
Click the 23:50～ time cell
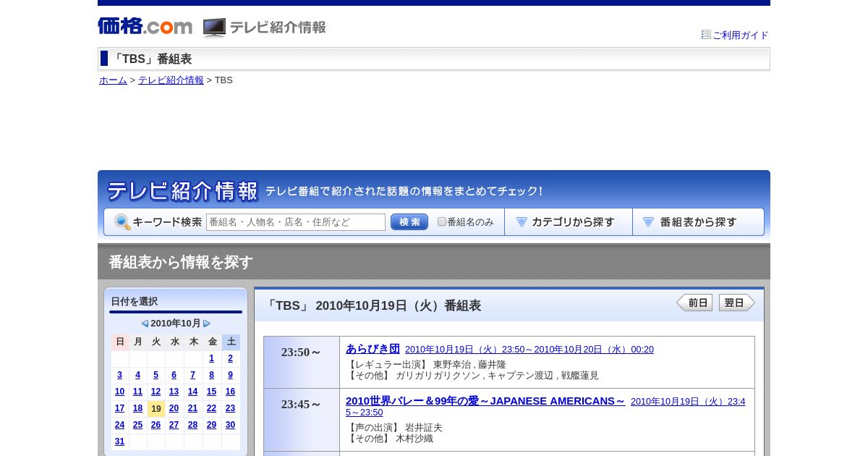point(302,362)
